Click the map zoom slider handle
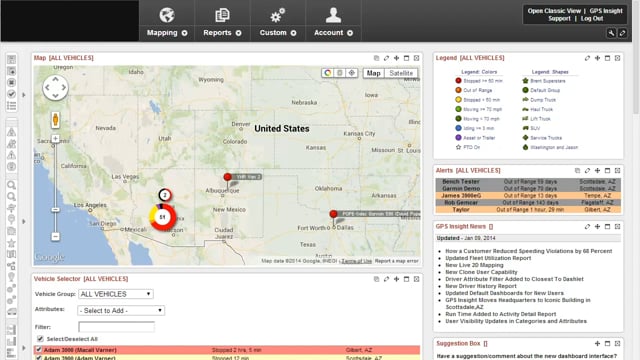 [56, 209]
